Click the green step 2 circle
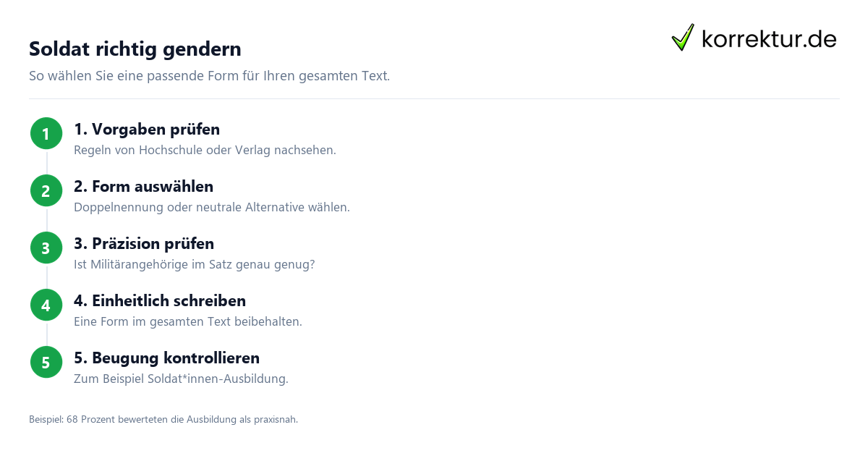The width and height of the screenshot is (868, 456). pos(46,190)
